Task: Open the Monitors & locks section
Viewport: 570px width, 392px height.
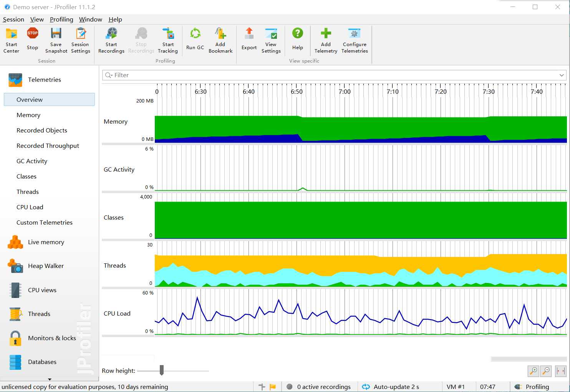Action: (52, 338)
